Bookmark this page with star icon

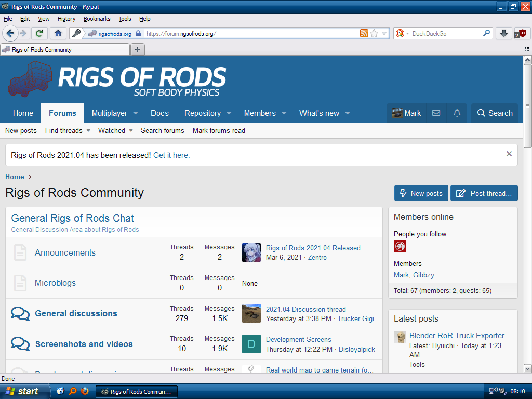click(374, 33)
